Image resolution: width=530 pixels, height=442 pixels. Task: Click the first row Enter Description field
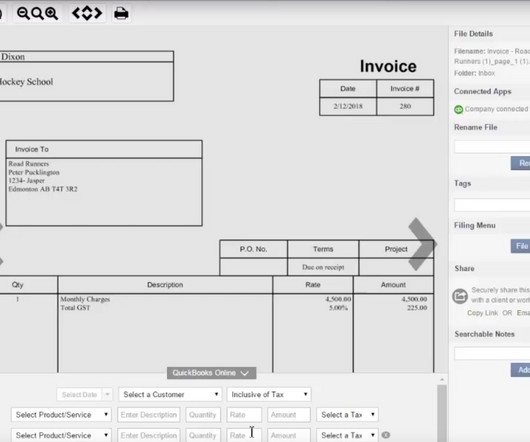point(149,415)
